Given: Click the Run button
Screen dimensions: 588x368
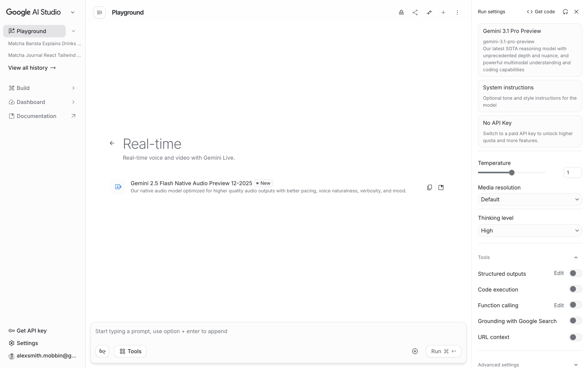Looking at the screenshot, I should point(443,351).
